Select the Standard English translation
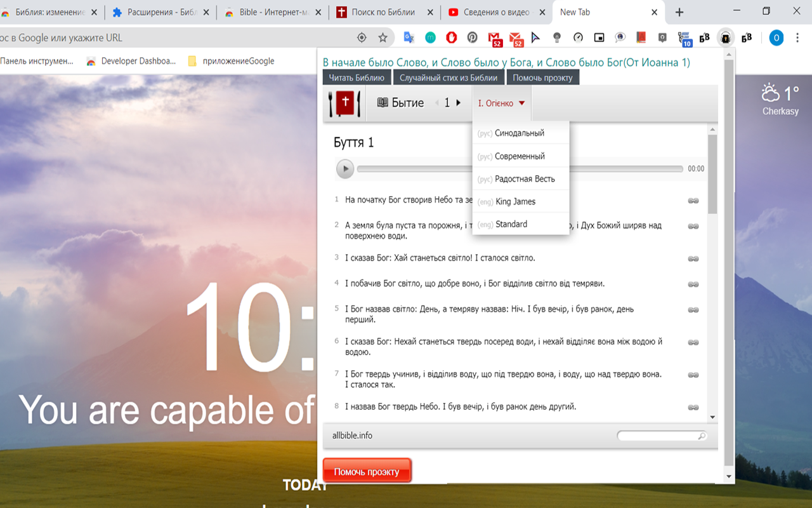Viewport: 812px width, 508px height. click(521, 224)
